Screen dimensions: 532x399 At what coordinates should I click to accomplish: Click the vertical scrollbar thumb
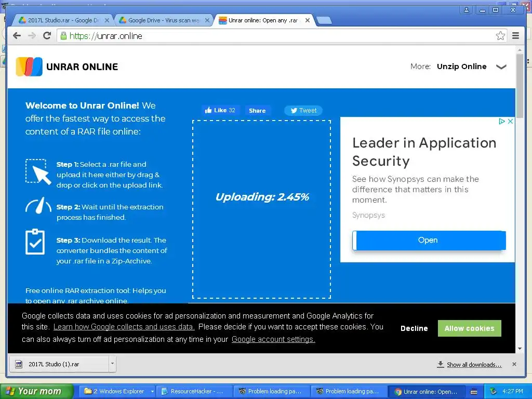[x=520, y=86]
